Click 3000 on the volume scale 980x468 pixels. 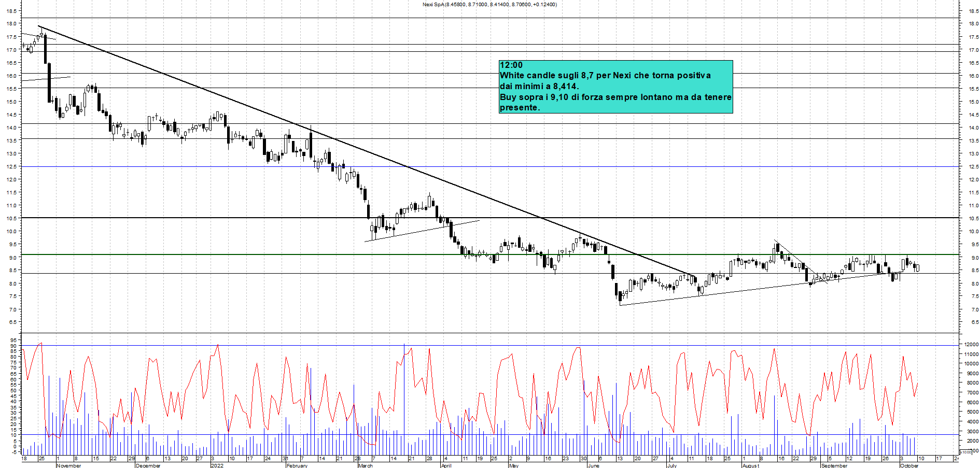click(972, 431)
